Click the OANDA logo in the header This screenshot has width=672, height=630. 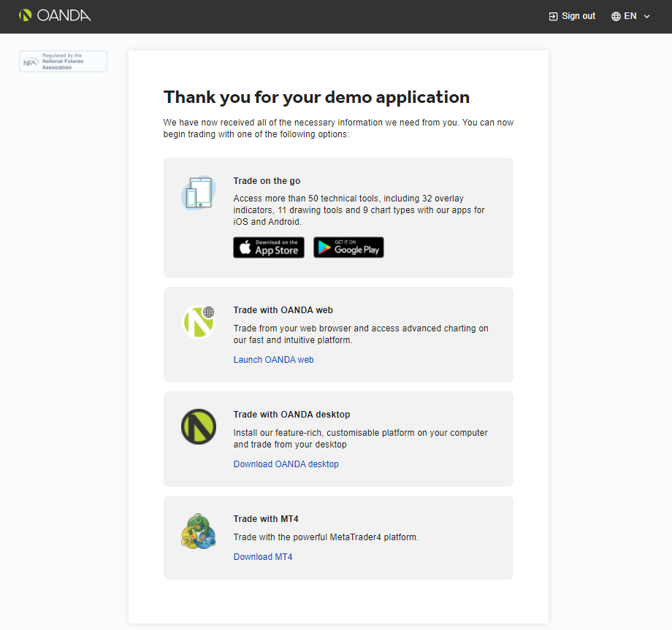click(55, 16)
